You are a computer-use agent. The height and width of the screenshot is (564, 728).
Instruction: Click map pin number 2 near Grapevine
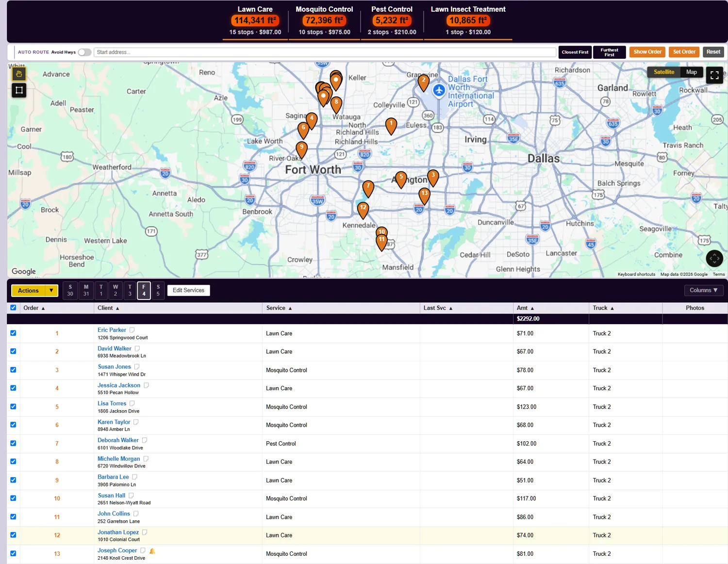(423, 83)
